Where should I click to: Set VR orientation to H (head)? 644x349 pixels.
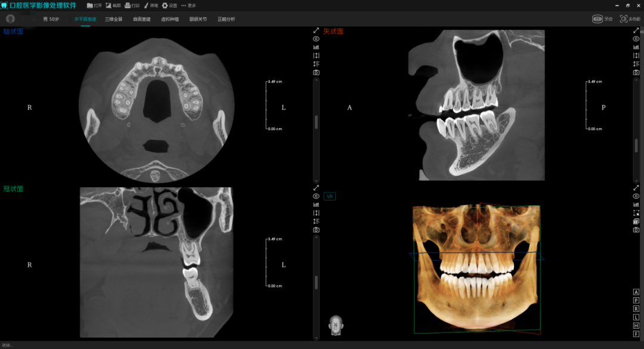coord(636,326)
